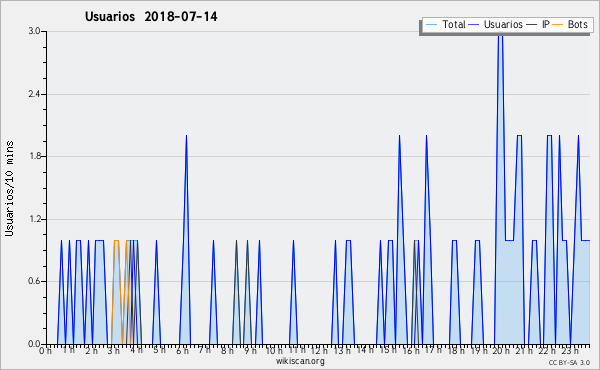Click the '0.0' y-axis value

(x=34, y=344)
